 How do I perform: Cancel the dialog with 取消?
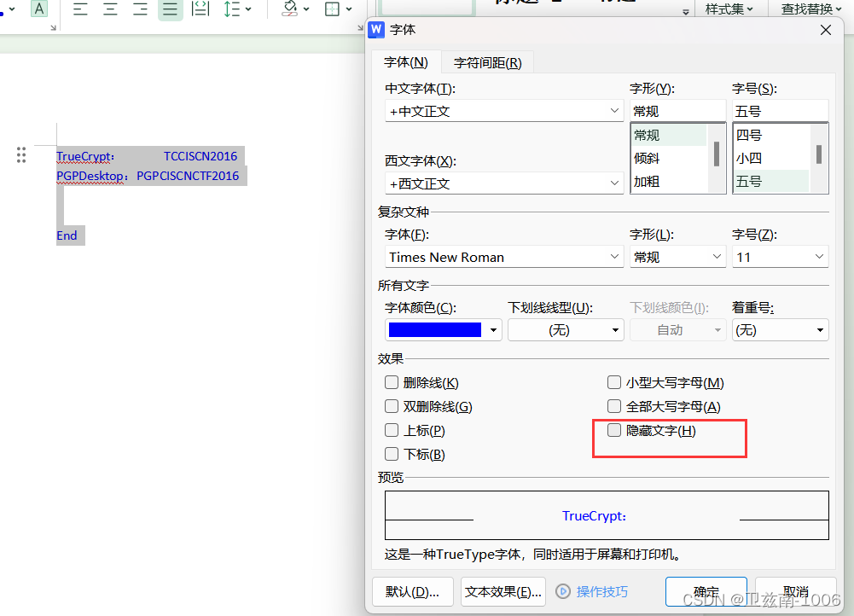click(795, 591)
